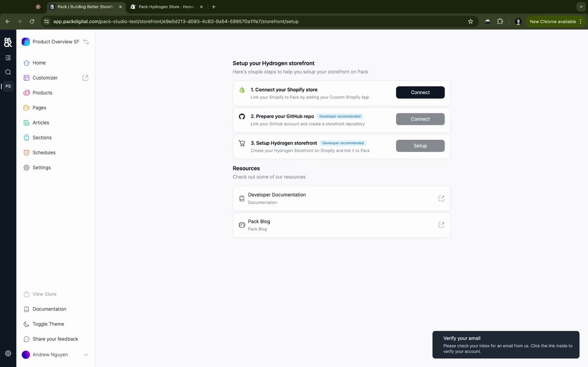This screenshot has height=367, width=588.
Task: Click the Developer recommended badge on step 3
Action: 343,143
